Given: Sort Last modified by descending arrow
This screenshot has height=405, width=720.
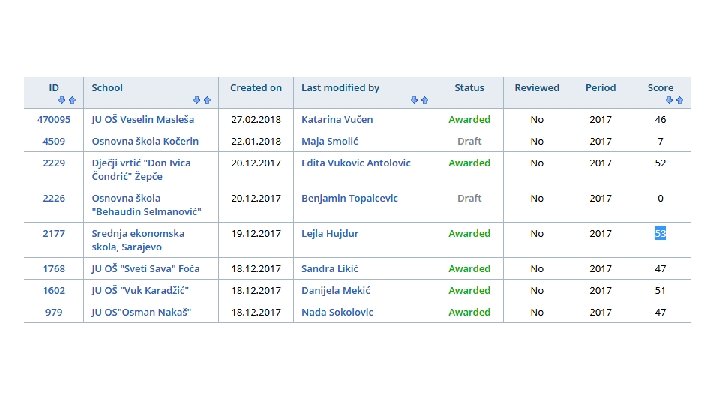Looking at the screenshot, I should coord(414,100).
